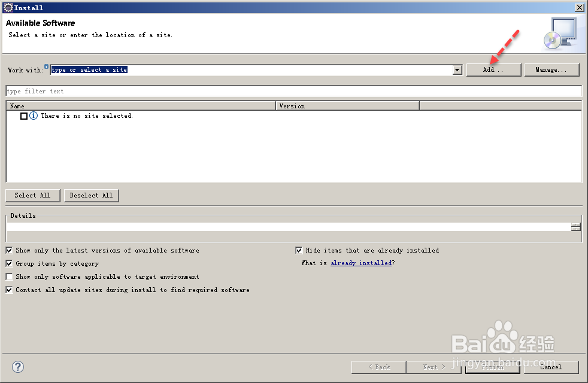The height and width of the screenshot is (383, 588).
Task: Click the Finish button
Action: pos(493,367)
